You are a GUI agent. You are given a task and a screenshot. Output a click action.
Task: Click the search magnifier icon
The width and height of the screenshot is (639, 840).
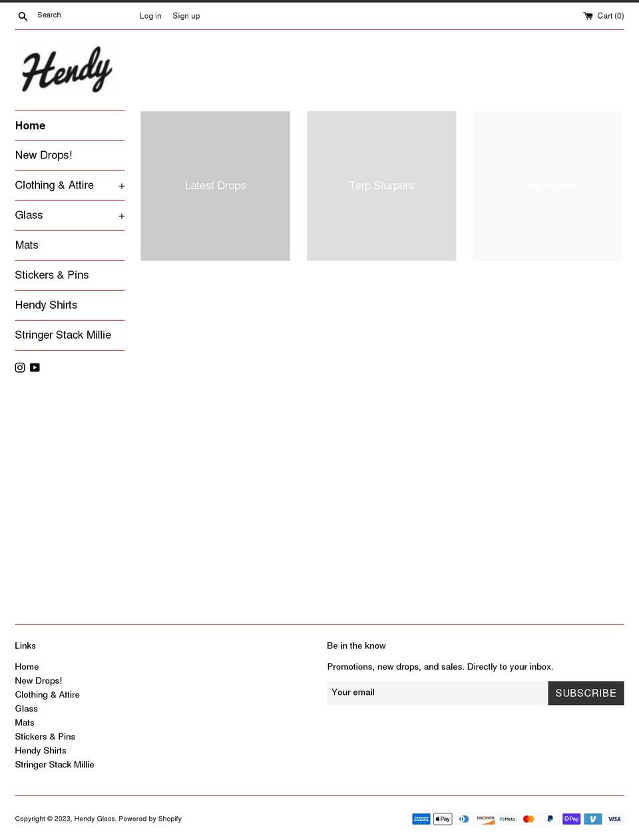[23, 16]
